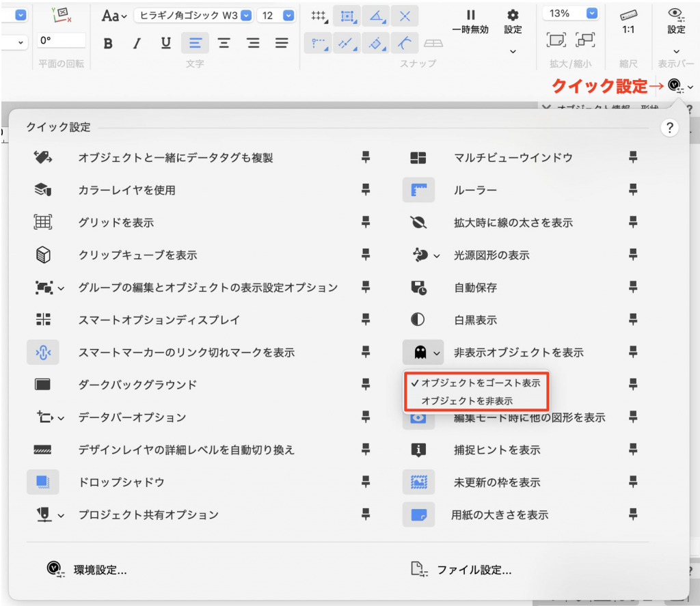
Task: Toggle the pin for オブジェクトと一緒にデータタグも複製
Action: click(366, 157)
